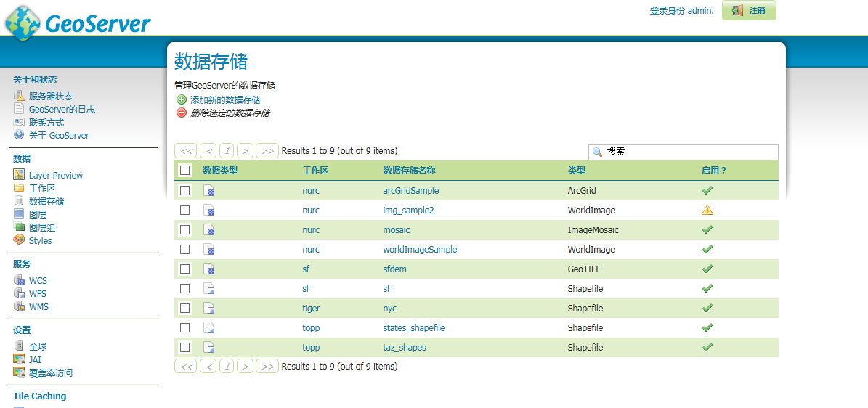868x408 pixels.
Task: Check the img_sample2 row checkbox
Action: coord(185,211)
